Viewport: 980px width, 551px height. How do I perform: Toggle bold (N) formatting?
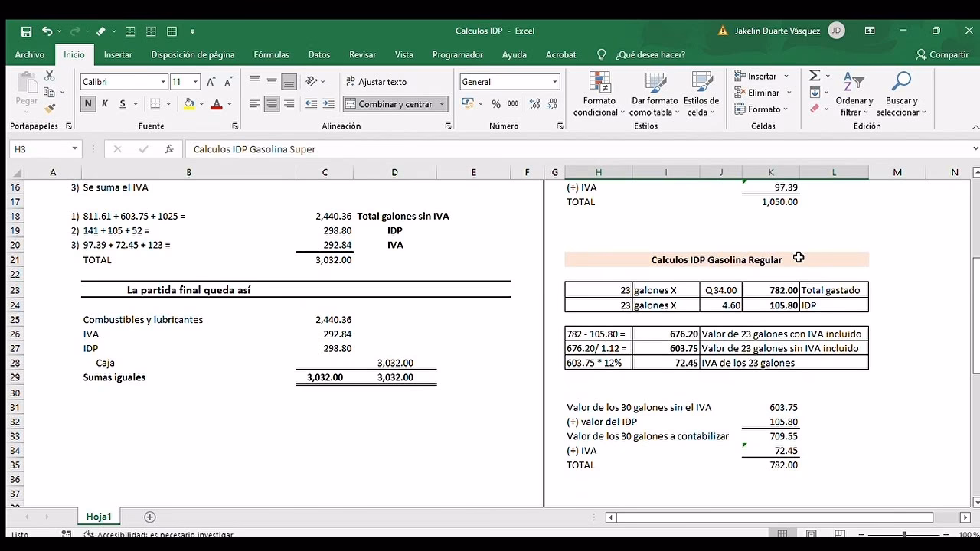(88, 104)
